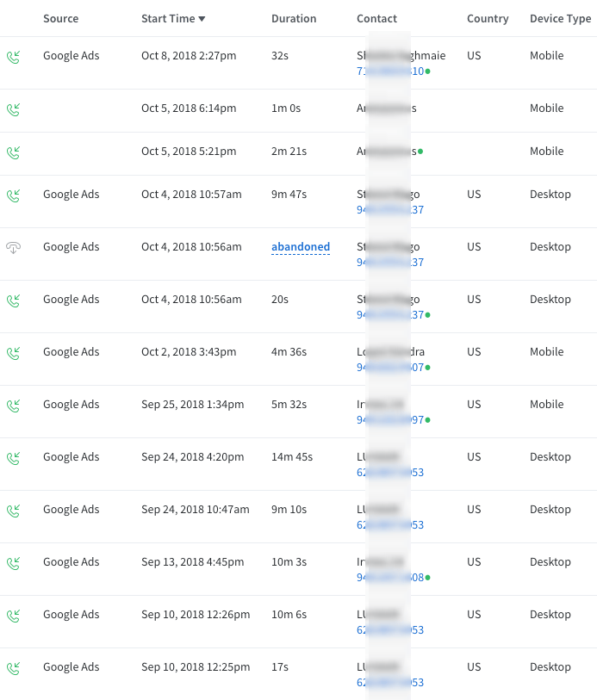Click green dot beside Oct 5 5:21pm contact

click(420, 152)
